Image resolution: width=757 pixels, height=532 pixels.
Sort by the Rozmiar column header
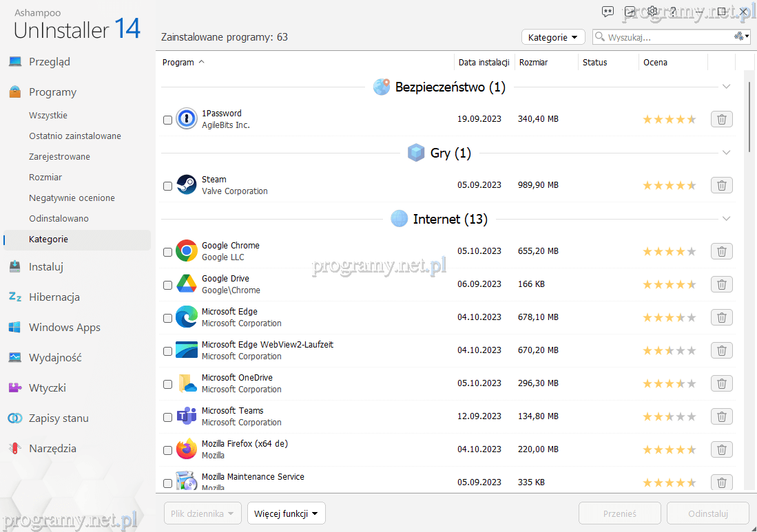(534, 63)
